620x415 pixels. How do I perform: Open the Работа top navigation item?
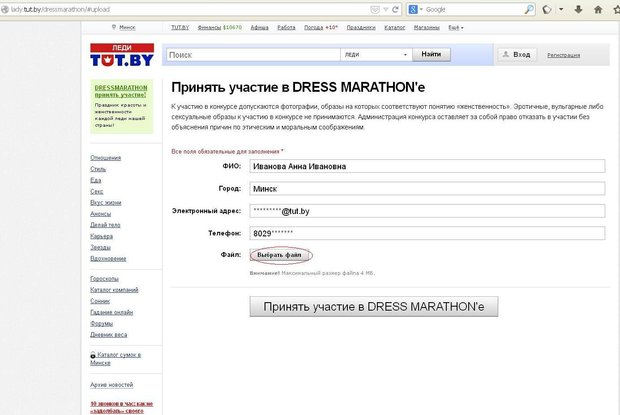click(286, 28)
